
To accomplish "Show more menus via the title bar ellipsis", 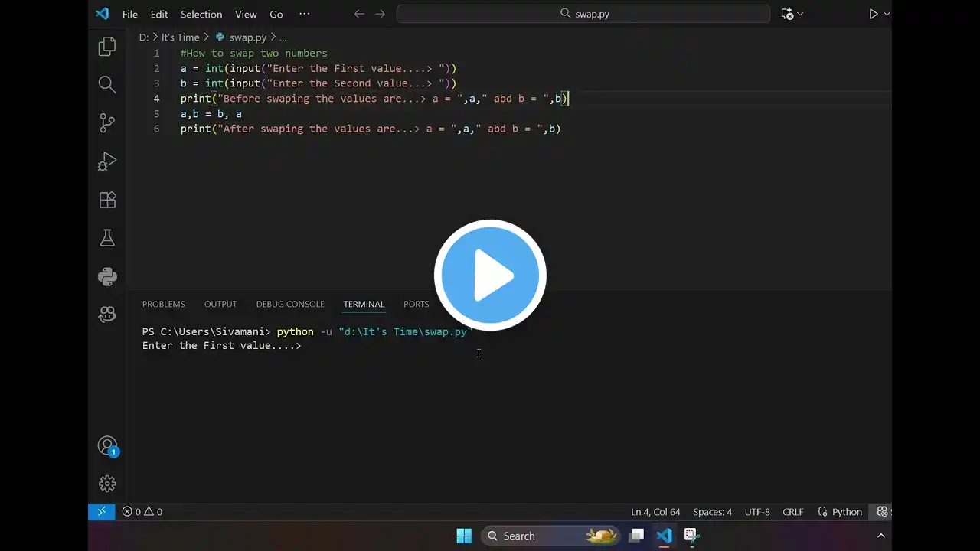I will tap(305, 14).
